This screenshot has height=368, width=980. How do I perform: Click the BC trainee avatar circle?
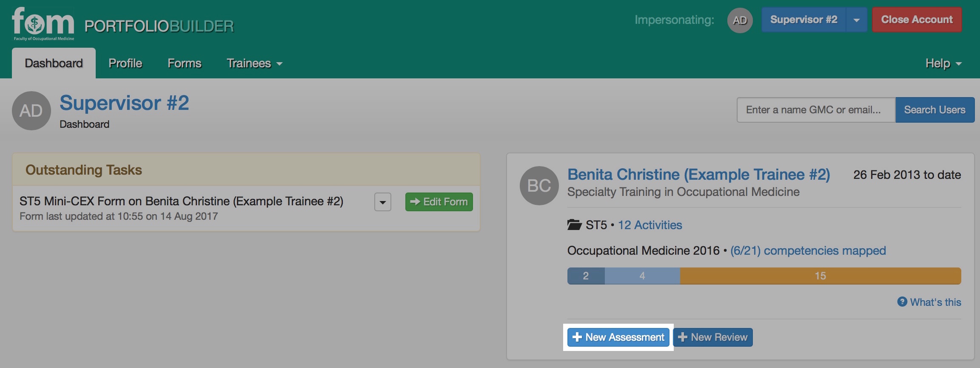coord(539,186)
